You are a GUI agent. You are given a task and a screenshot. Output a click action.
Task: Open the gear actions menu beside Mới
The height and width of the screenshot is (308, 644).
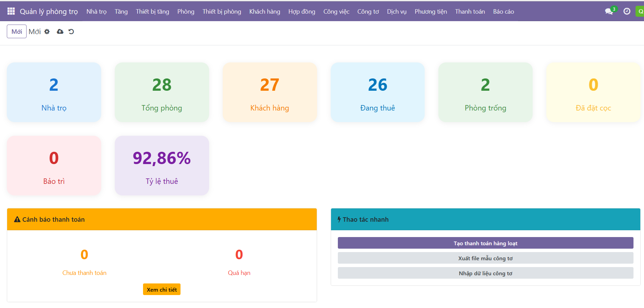[x=47, y=31]
